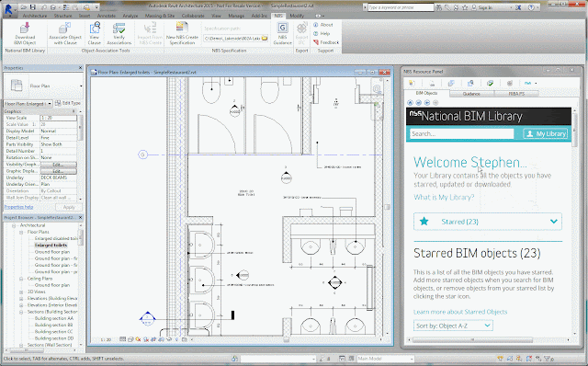Screen dimensions: 588x366
Task: Follow the What is My Library link
Action: (444, 197)
